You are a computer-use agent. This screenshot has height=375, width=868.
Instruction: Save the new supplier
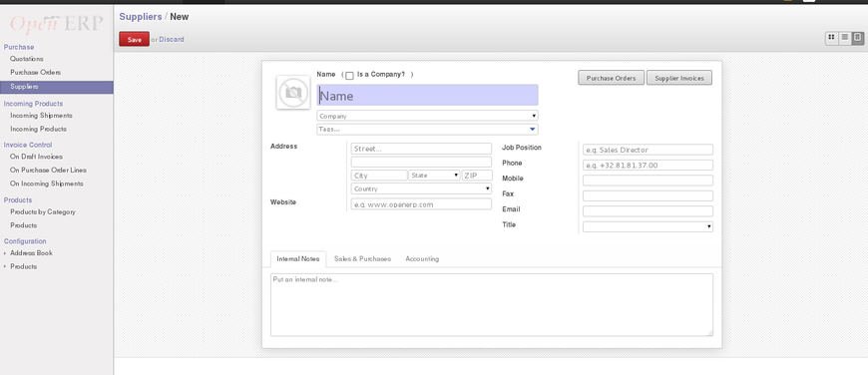[134, 39]
